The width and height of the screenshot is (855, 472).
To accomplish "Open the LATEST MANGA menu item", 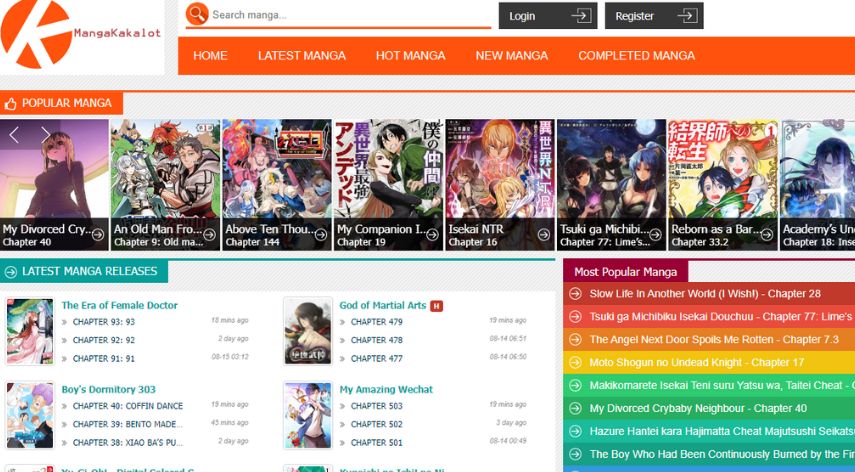I will point(302,56).
